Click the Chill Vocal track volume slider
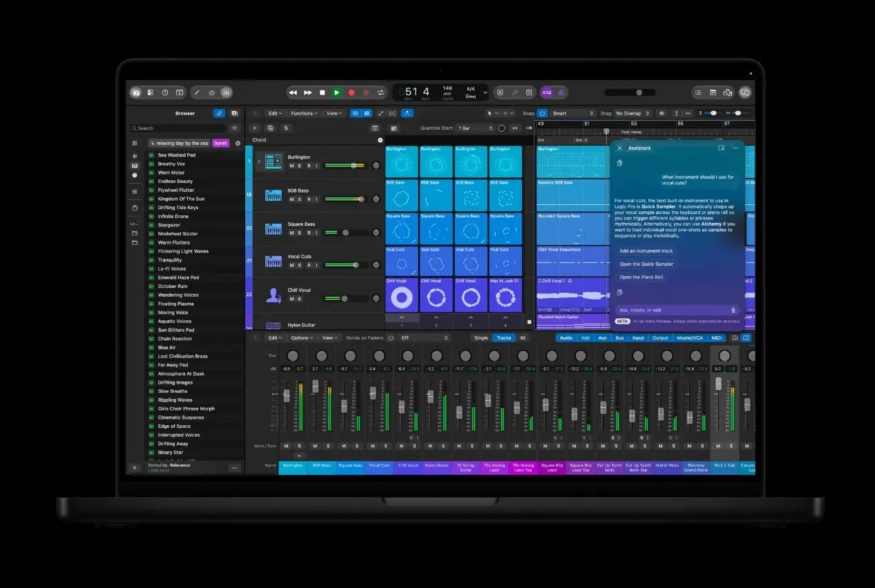 (x=345, y=299)
